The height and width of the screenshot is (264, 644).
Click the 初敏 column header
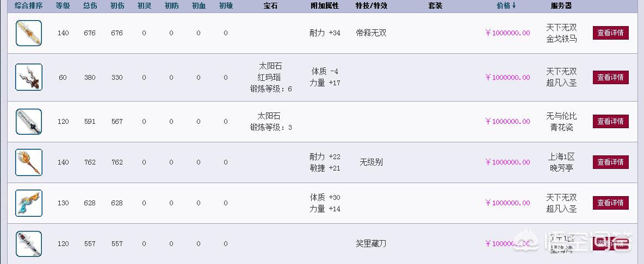pos(226,6)
